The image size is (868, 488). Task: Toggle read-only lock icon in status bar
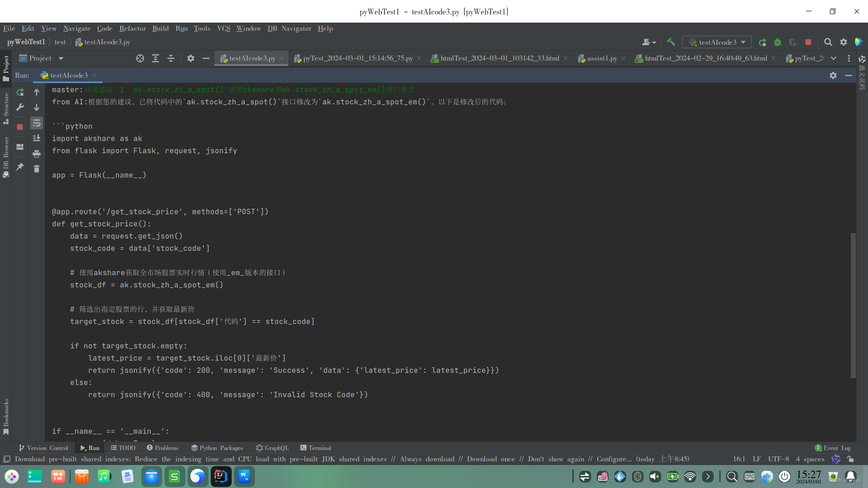click(851, 459)
